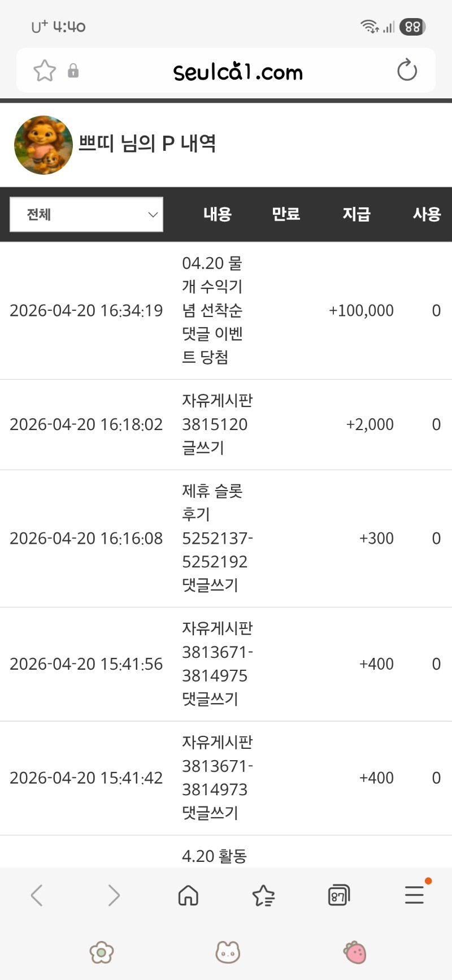Open the browser hamburger menu

coord(414,895)
